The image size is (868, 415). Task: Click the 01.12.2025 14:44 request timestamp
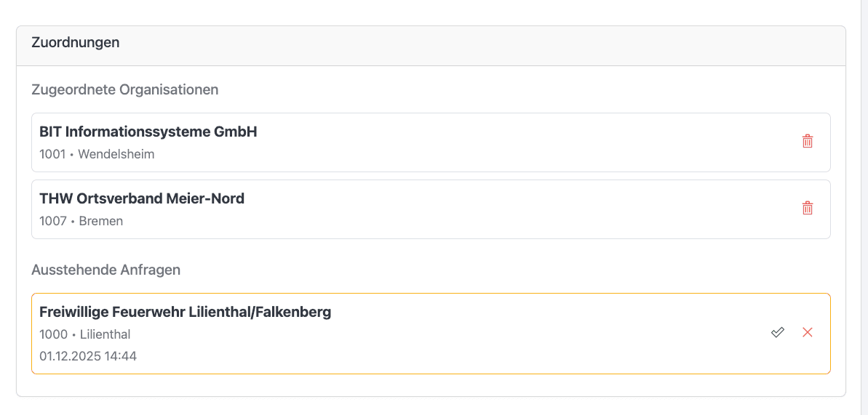(88, 356)
